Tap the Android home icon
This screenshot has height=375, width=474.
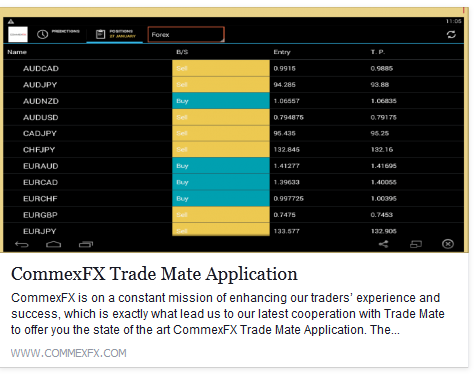(53, 244)
